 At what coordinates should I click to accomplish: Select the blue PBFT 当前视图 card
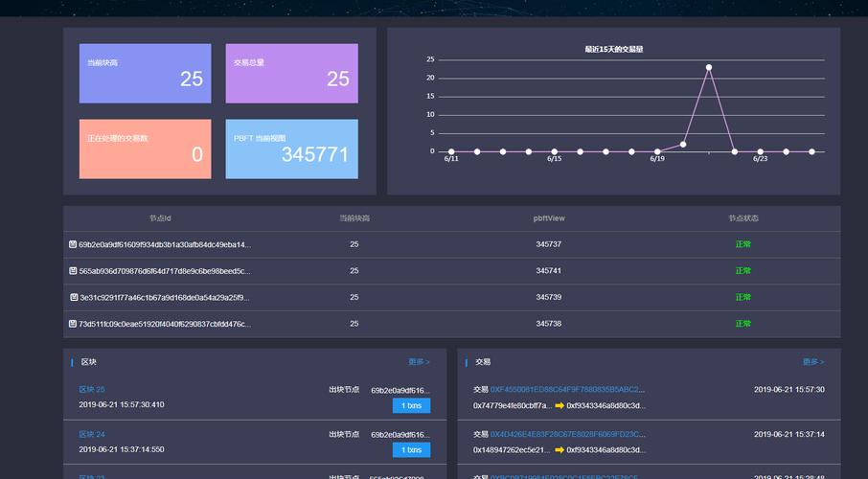(291, 148)
